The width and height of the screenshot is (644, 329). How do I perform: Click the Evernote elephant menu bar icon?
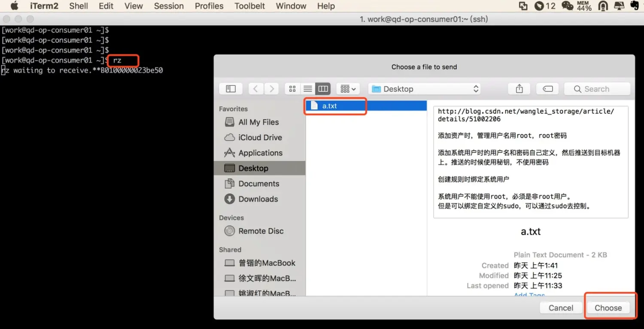click(x=634, y=6)
